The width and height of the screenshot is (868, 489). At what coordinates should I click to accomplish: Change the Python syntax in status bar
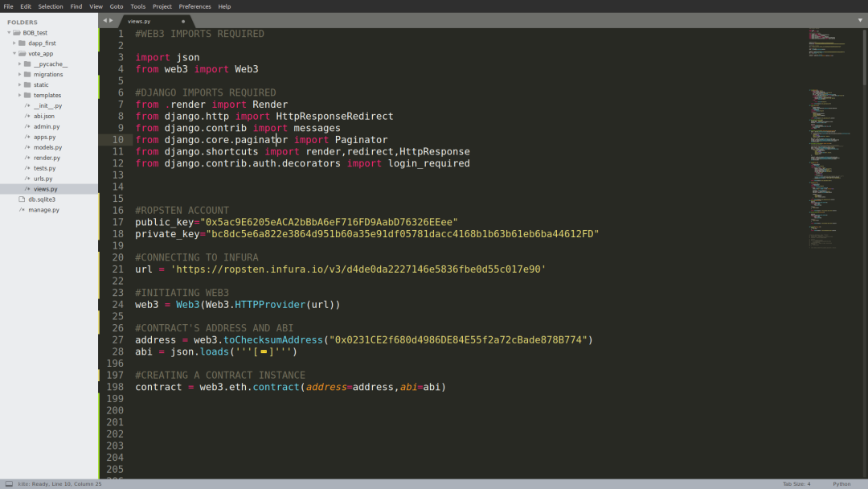(x=841, y=484)
